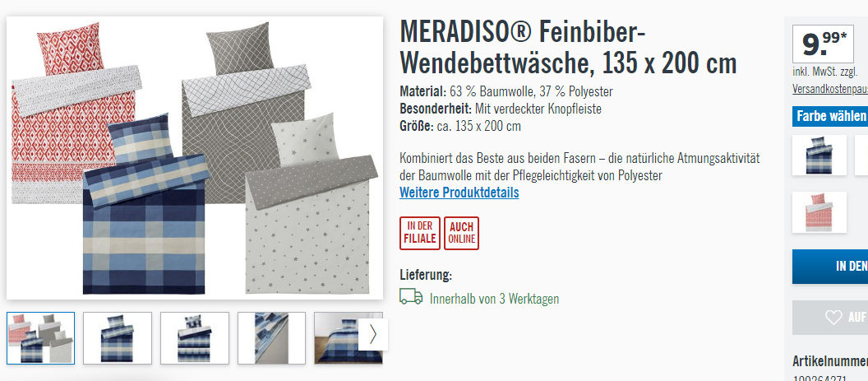Select the first thumbnail showing all bedding sets

[40, 337]
